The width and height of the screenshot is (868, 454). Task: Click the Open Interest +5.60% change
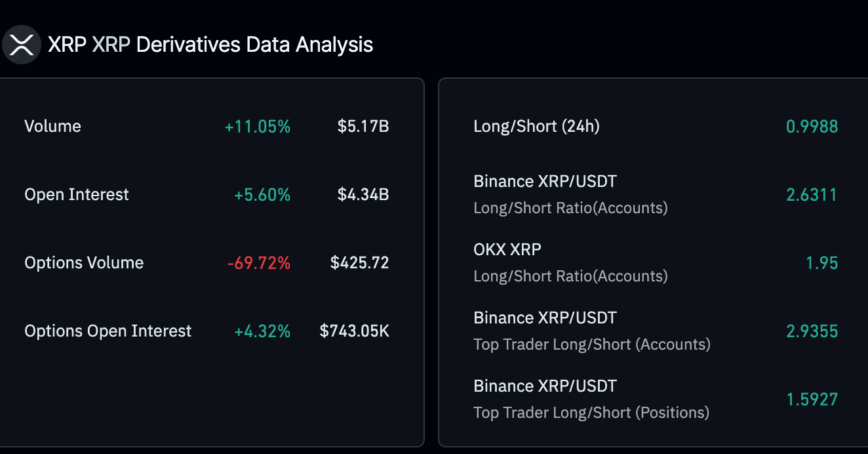pyautogui.click(x=262, y=194)
